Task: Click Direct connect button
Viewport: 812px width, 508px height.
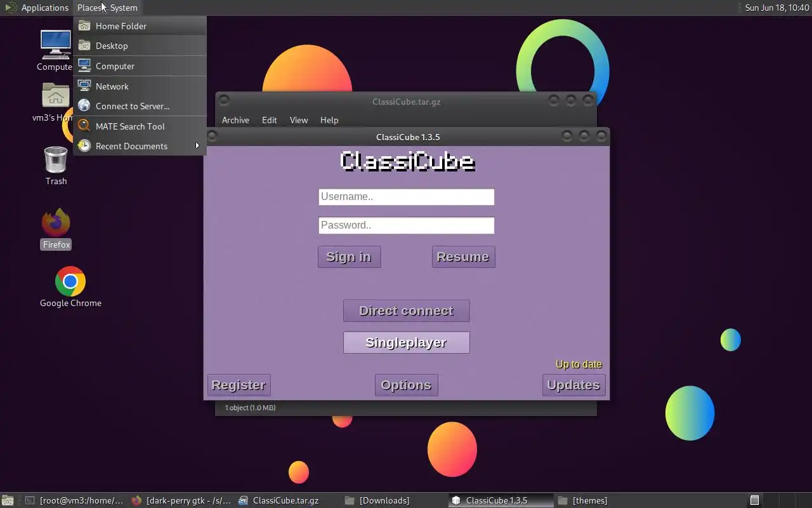Action: tap(406, 311)
